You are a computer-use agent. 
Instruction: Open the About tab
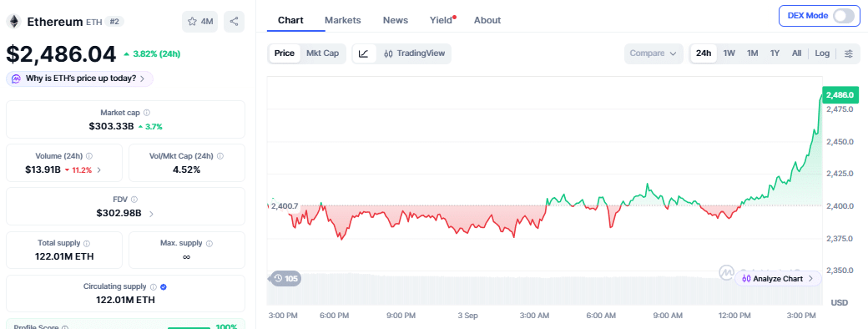(487, 20)
